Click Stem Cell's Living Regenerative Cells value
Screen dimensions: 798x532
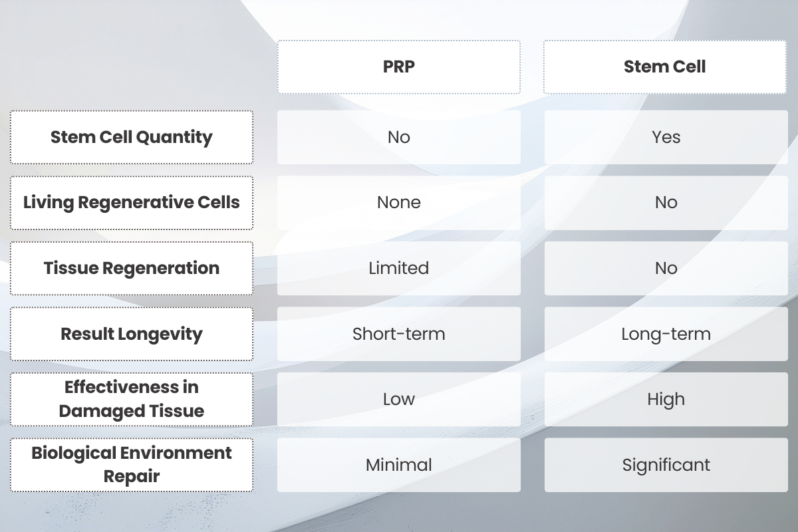click(x=666, y=203)
